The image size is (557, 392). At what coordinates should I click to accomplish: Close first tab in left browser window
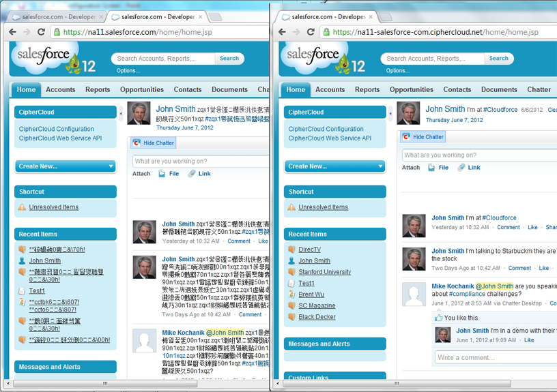click(101, 16)
